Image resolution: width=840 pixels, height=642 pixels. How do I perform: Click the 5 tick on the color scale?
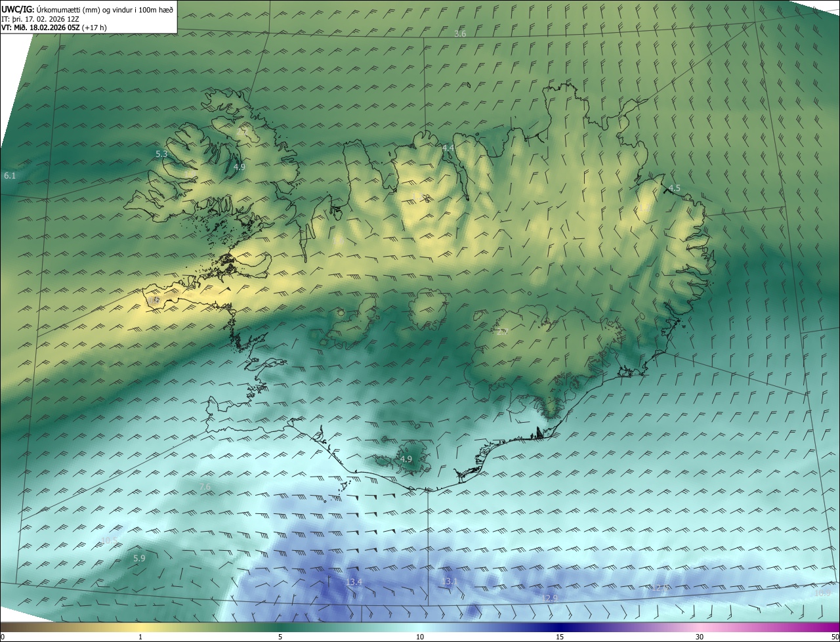pos(280,637)
